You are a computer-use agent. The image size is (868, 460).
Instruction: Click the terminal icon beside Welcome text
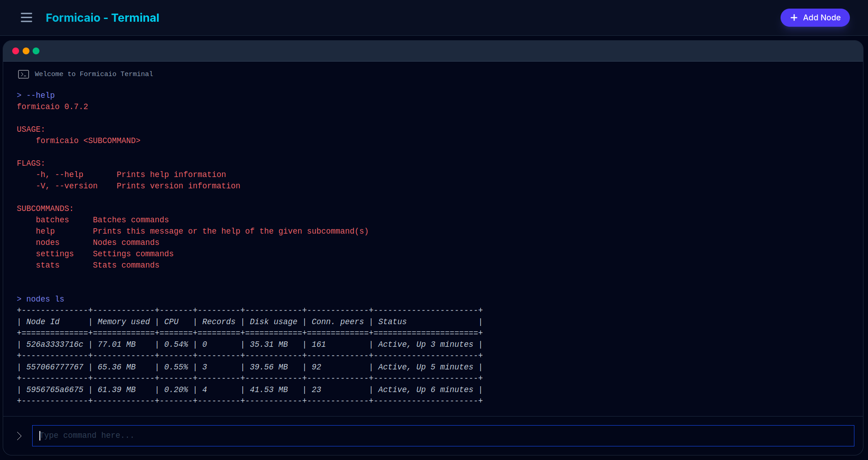pos(24,74)
